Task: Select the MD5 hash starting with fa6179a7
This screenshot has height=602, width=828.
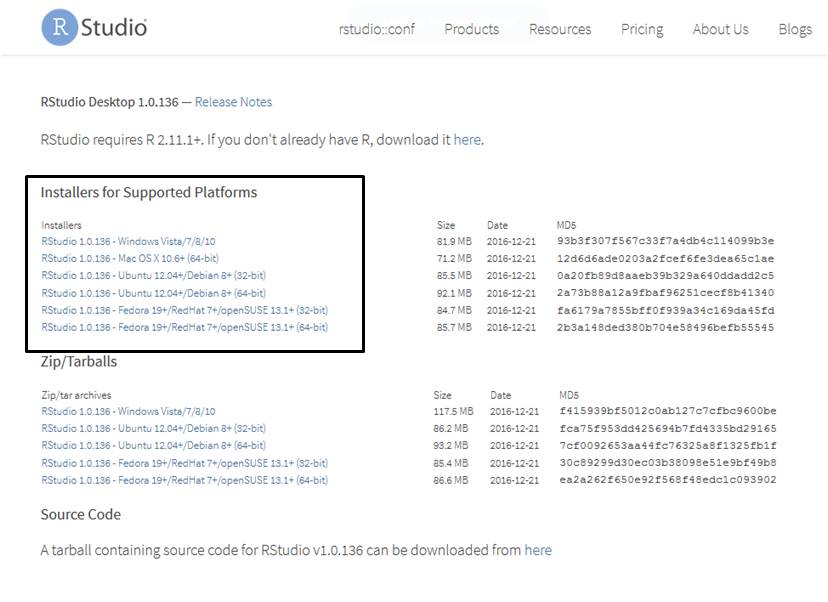Action: [x=665, y=310]
